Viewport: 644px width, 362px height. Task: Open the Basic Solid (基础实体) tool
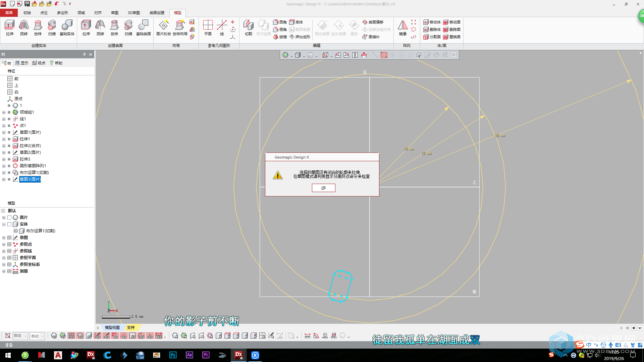click(67, 27)
